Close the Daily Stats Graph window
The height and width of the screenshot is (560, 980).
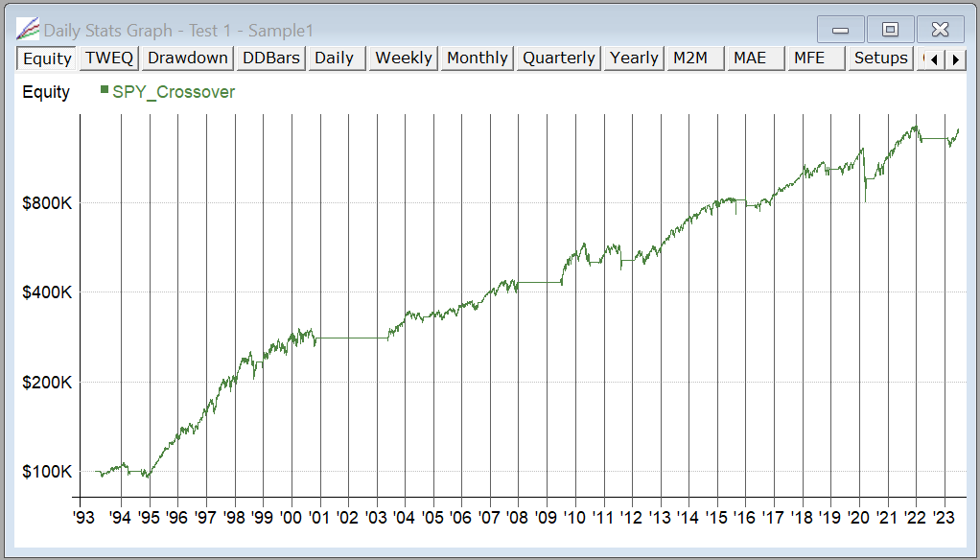(940, 30)
